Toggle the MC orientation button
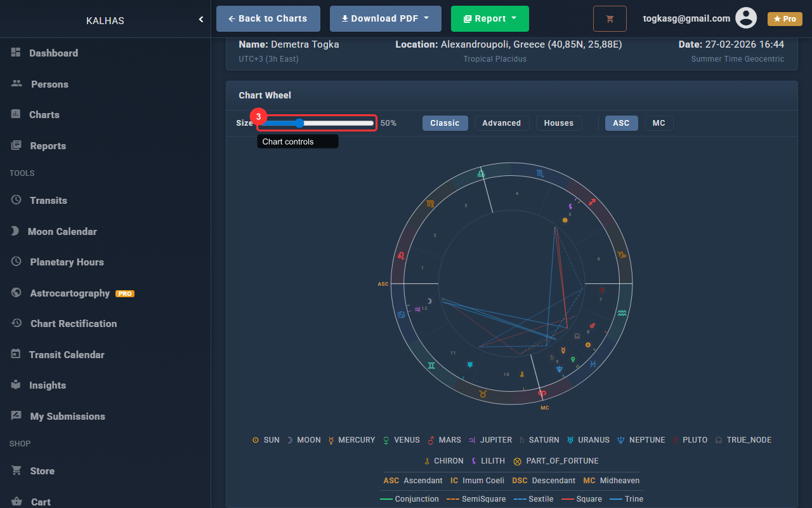This screenshot has height=508, width=812. [658, 123]
